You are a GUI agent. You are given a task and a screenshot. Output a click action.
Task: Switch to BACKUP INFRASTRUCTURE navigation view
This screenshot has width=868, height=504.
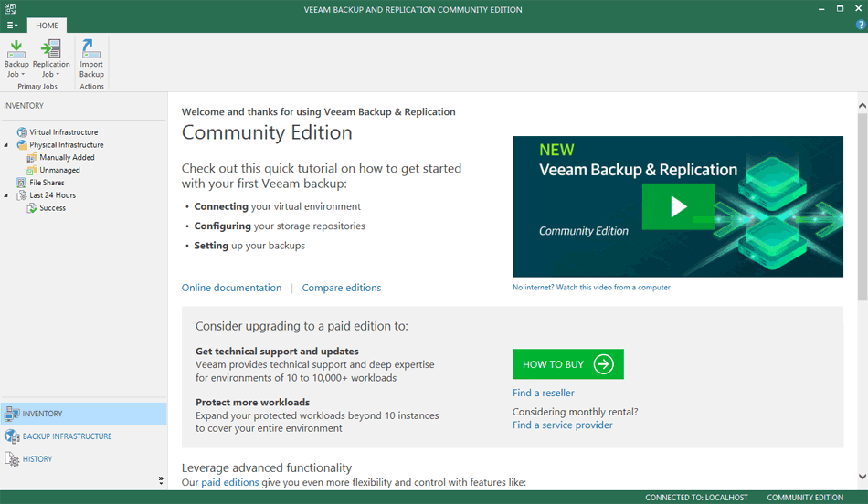point(83,436)
